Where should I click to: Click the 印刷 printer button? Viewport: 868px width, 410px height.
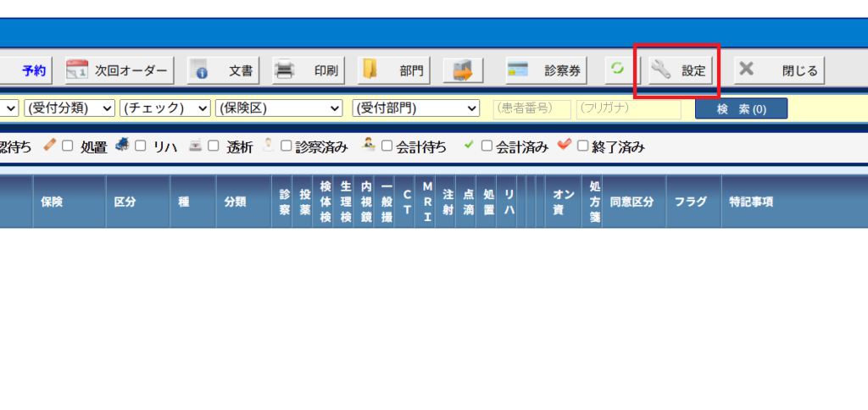click(x=308, y=71)
